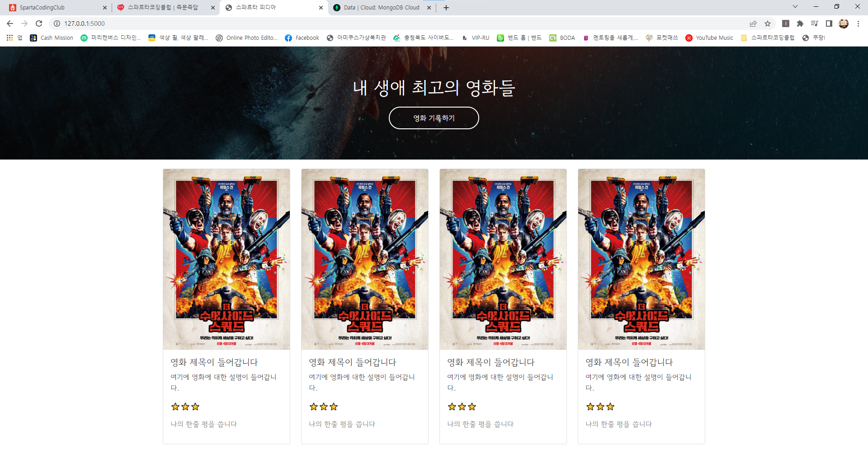Open Cash Mission bookmark
The width and height of the screenshot is (868, 470).
52,38
